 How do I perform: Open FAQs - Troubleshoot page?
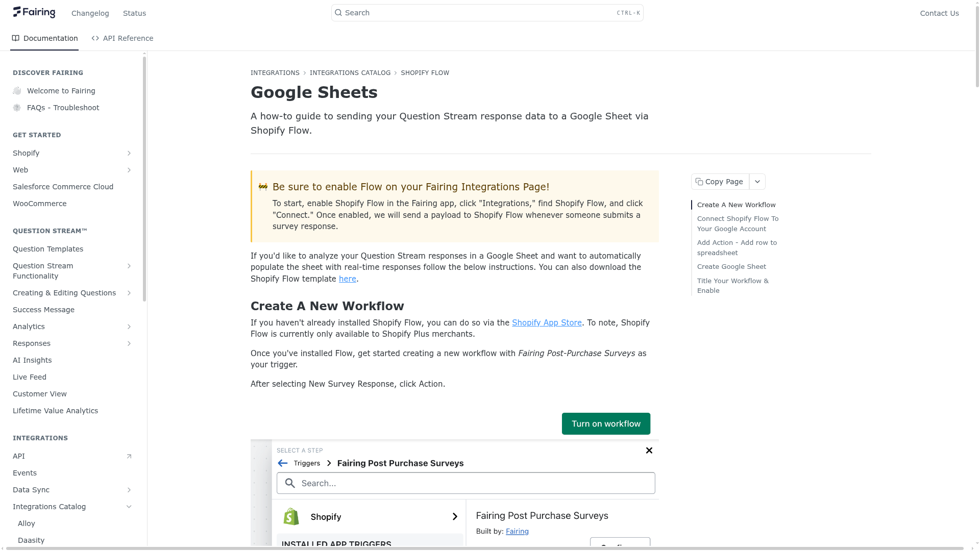(63, 108)
